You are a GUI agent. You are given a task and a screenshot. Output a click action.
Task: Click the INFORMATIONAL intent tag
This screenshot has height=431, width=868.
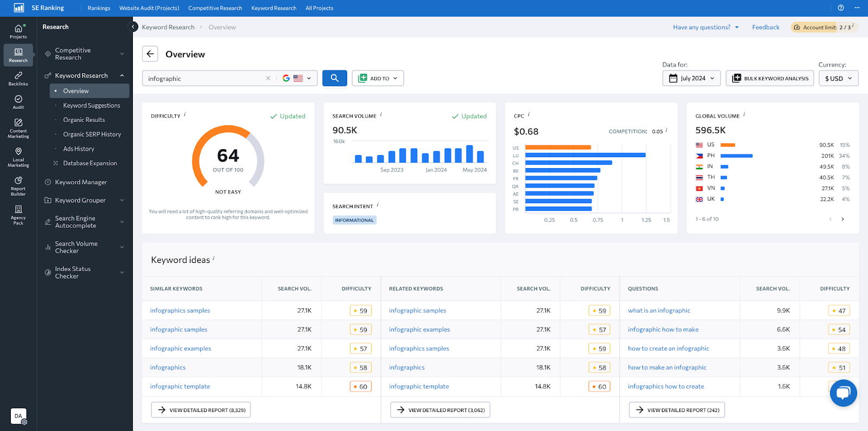point(354,220)
